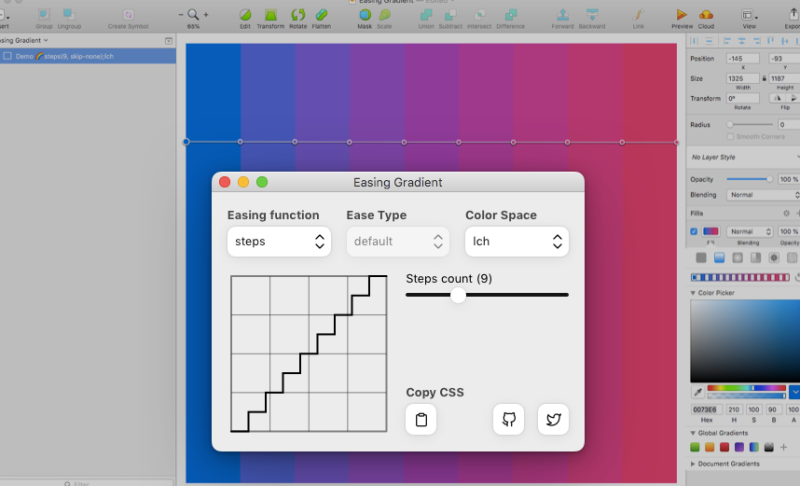
Task: Apply the Difference boolean operation
Action: [x=511, y=15]
